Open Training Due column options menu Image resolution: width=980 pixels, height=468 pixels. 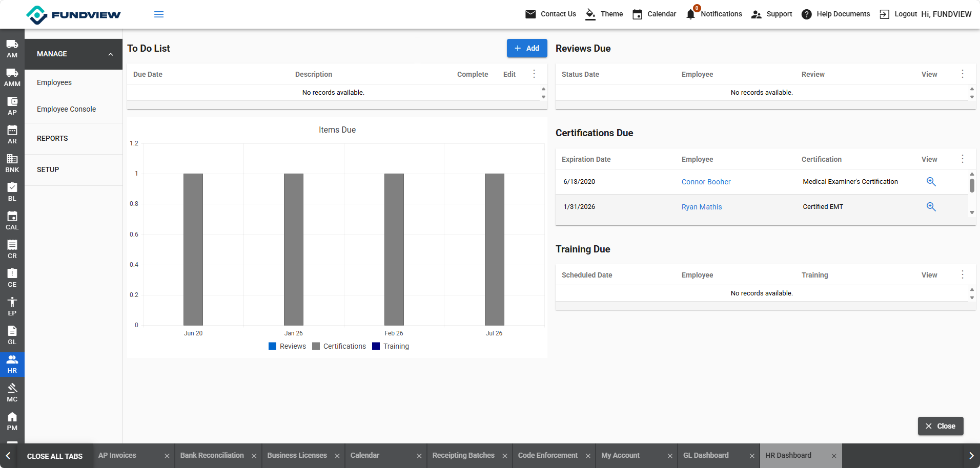click(963, 274)
